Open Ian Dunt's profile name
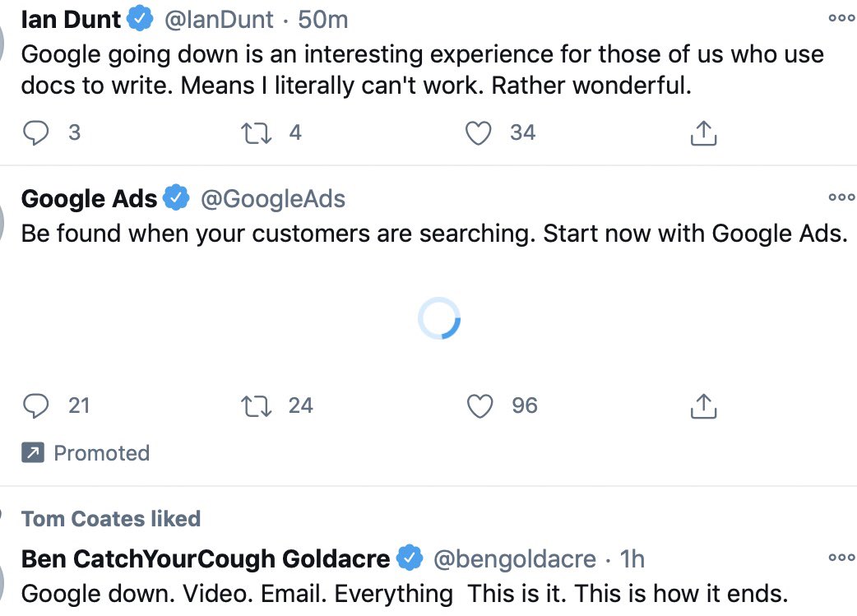857x616 pixels. 71,20
